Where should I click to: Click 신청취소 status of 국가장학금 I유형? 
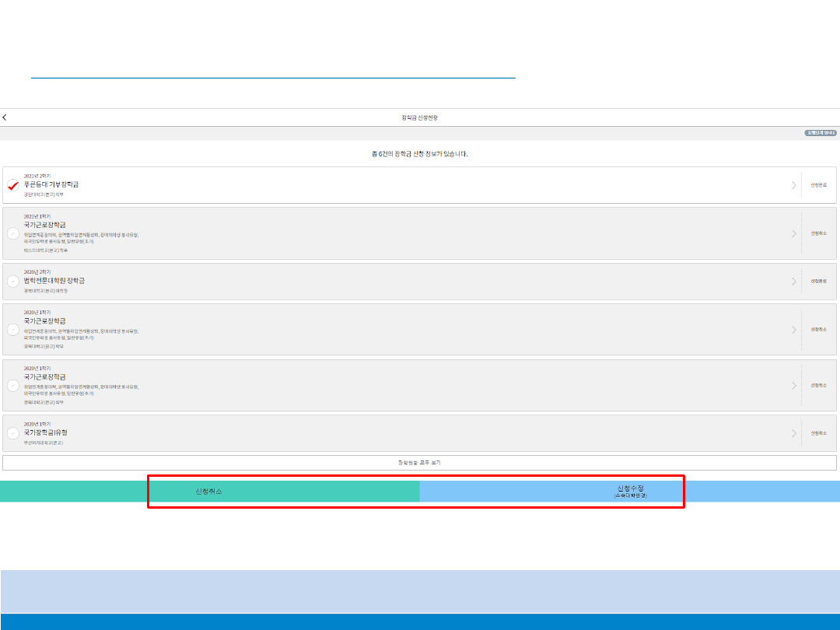click(818, 433)
